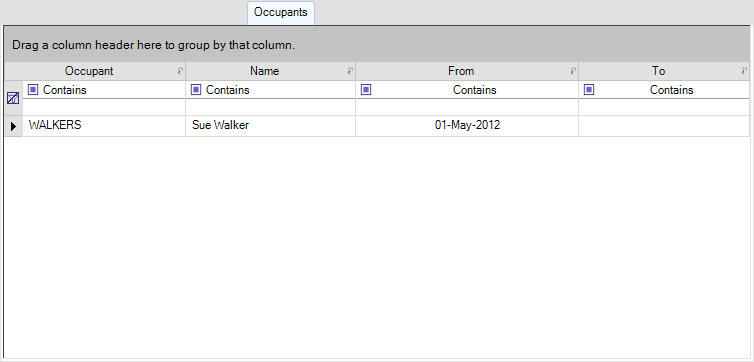Pin the From column

click(x=573, y=71)
